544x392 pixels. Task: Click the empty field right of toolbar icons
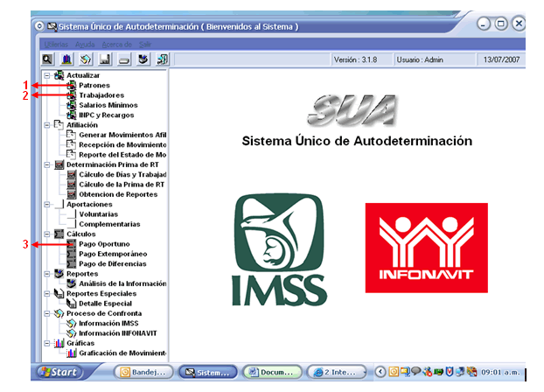pos(252,59)
